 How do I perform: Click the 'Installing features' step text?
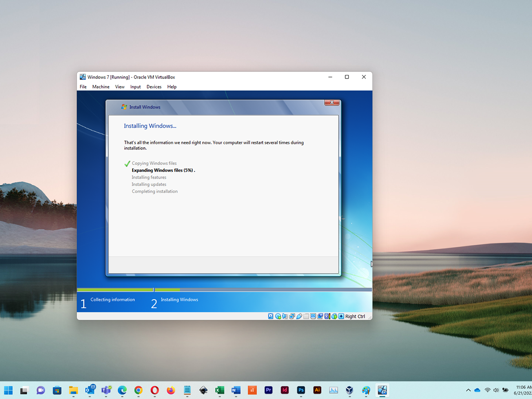(149, 177)
